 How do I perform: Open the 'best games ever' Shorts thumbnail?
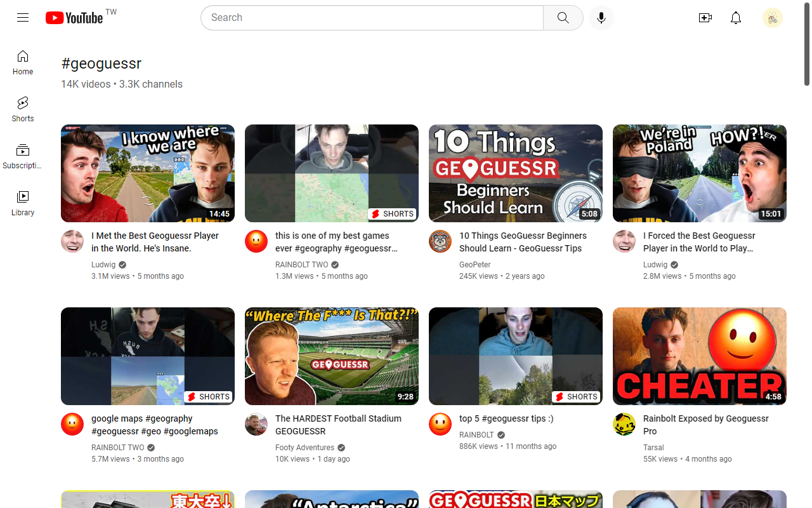[x=332, y=173]
